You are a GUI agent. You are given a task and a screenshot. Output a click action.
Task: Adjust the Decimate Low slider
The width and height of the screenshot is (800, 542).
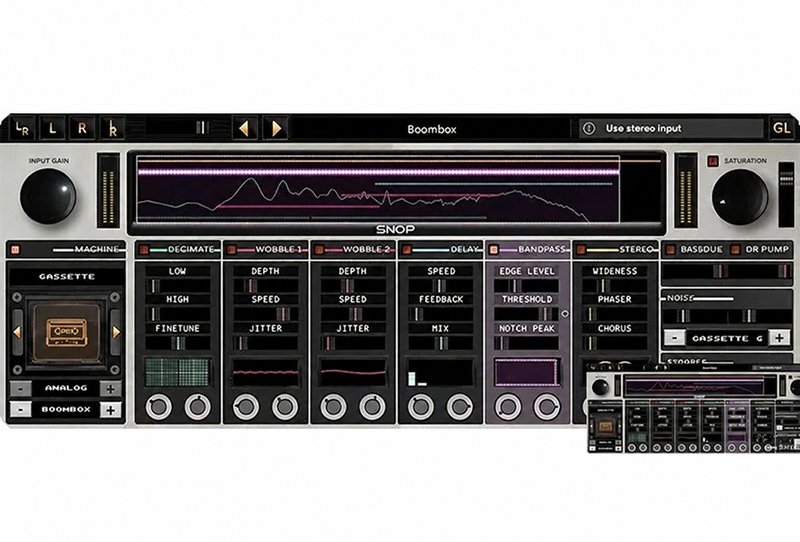click(178, 286)
